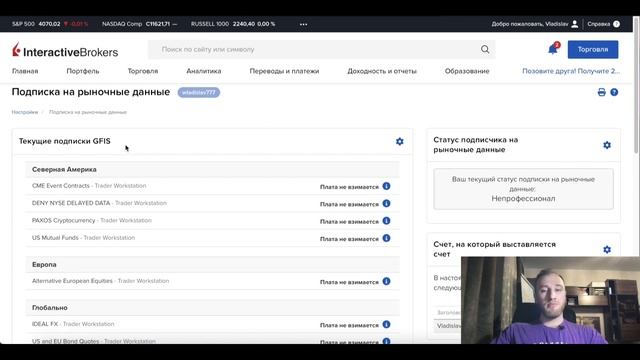The image size is (640, 360).
Task: Click the IDEAL FX row text
Action: pyautogui.click(x=73, y=324)
